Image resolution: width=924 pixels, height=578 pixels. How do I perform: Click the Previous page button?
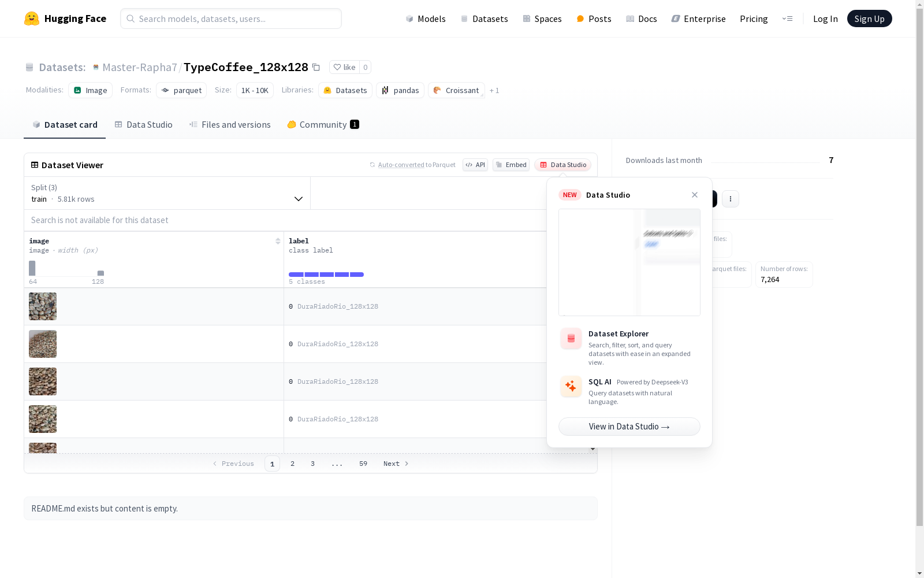click(x=233, y=464)
